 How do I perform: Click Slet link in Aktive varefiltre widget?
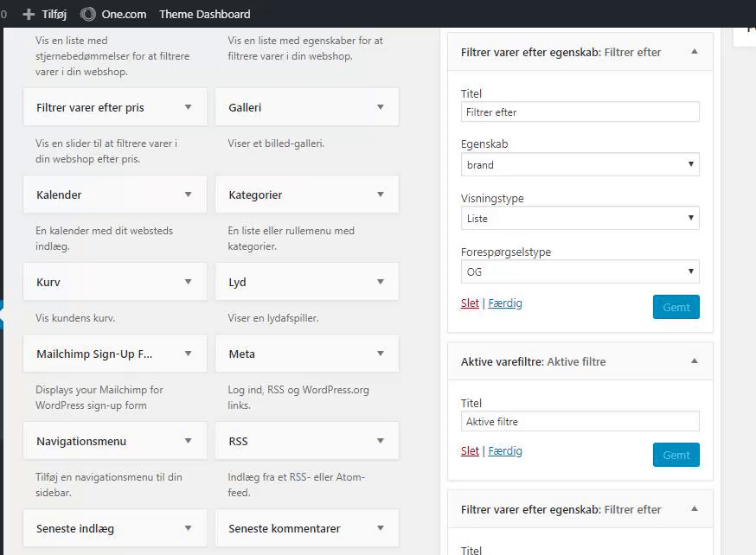(470, 451)
